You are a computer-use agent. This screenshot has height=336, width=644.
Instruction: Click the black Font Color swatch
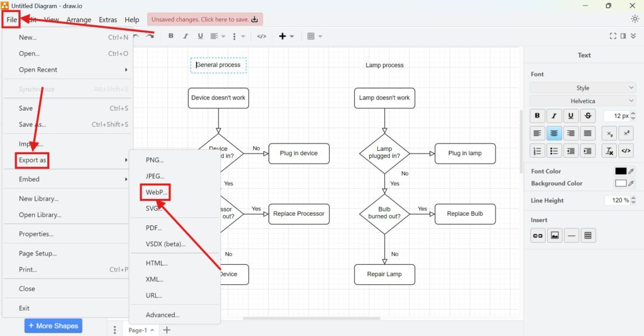pyautogui.click(x=621, y=171)
